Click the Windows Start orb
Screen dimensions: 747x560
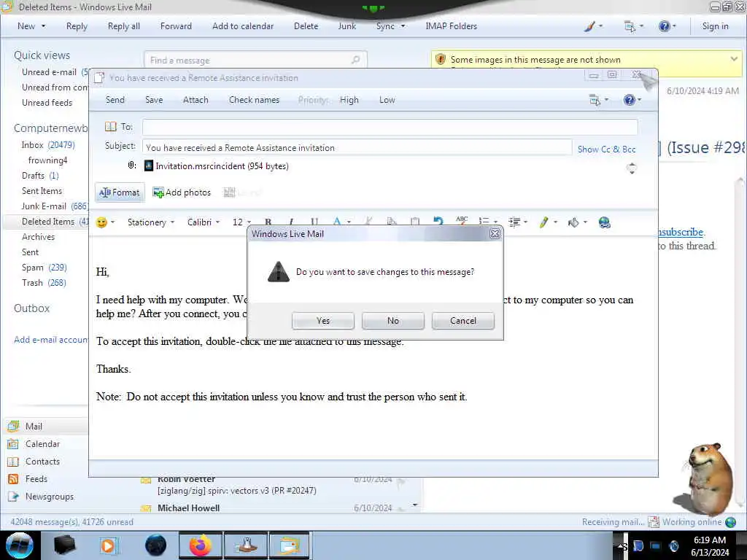(x=19, y=545)
